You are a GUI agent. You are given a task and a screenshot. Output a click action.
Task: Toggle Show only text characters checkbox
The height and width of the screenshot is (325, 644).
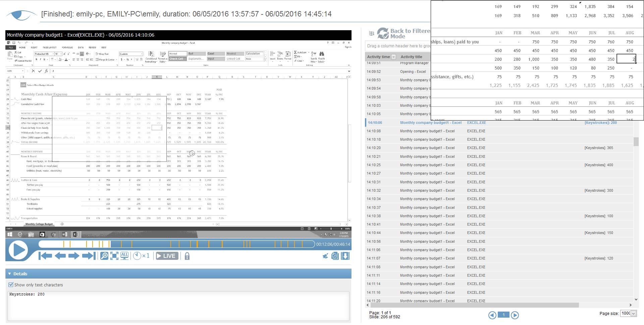(11, 285)
